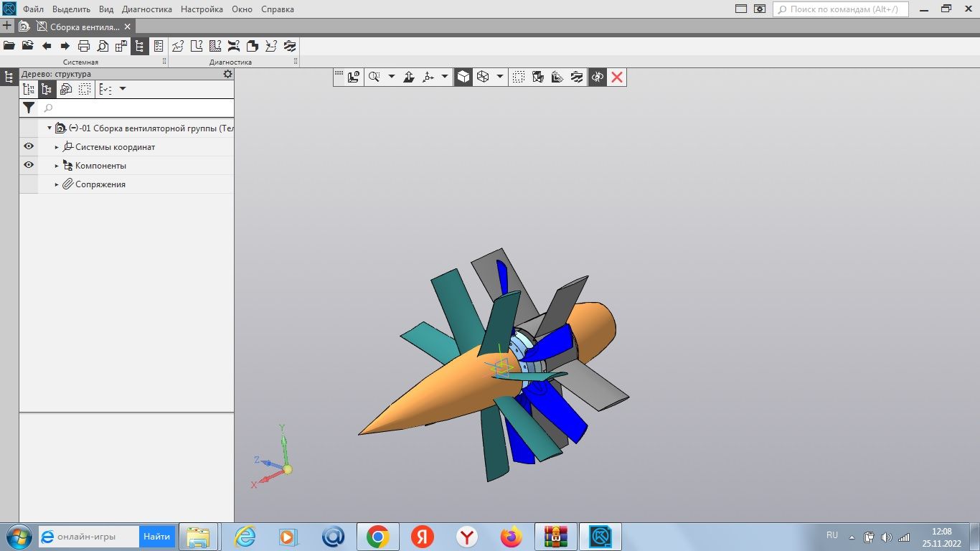The height and width of the screenshot is (551, 980).
Task: Click the Найти button on the taskbar
Action: tap(156, 537)
